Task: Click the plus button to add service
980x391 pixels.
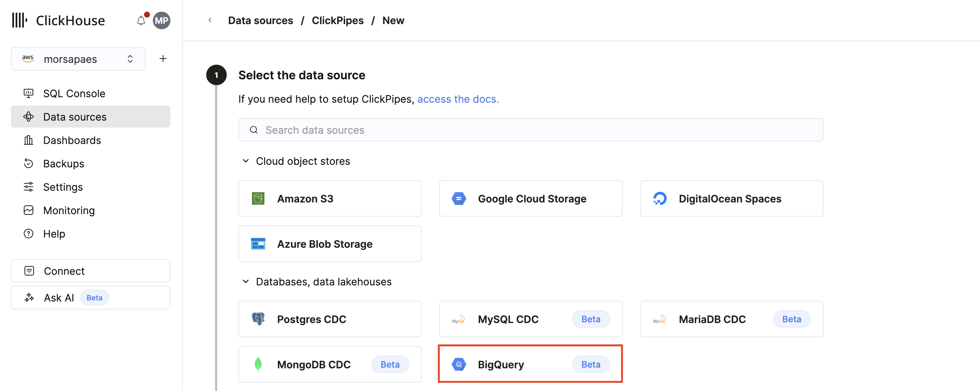Action: click(x=163, y=58)
